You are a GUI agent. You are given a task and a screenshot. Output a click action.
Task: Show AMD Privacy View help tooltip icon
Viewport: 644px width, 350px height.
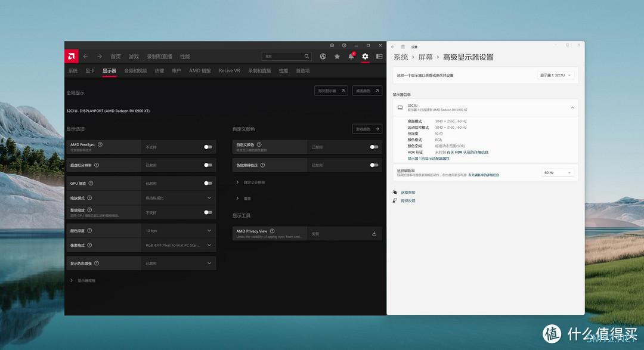click(x=273, y=231)
